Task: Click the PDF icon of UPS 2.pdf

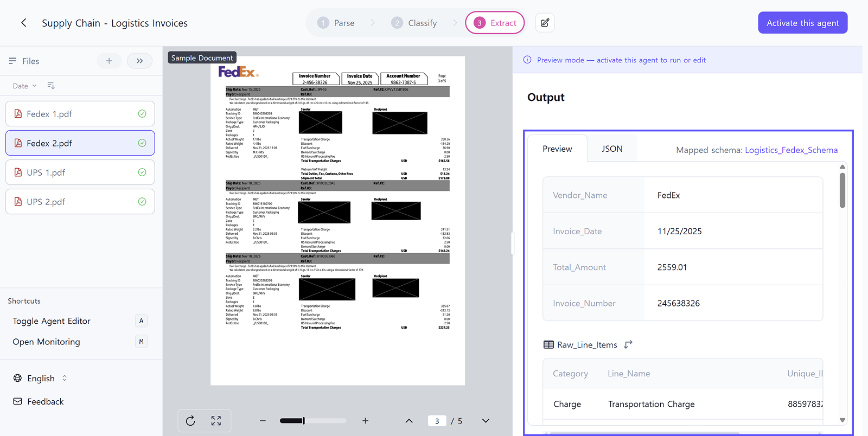Action: [18, 202]
